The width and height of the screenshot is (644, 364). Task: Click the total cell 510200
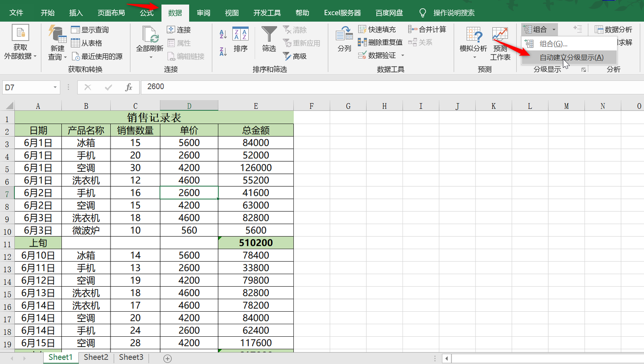click(256, 243)
